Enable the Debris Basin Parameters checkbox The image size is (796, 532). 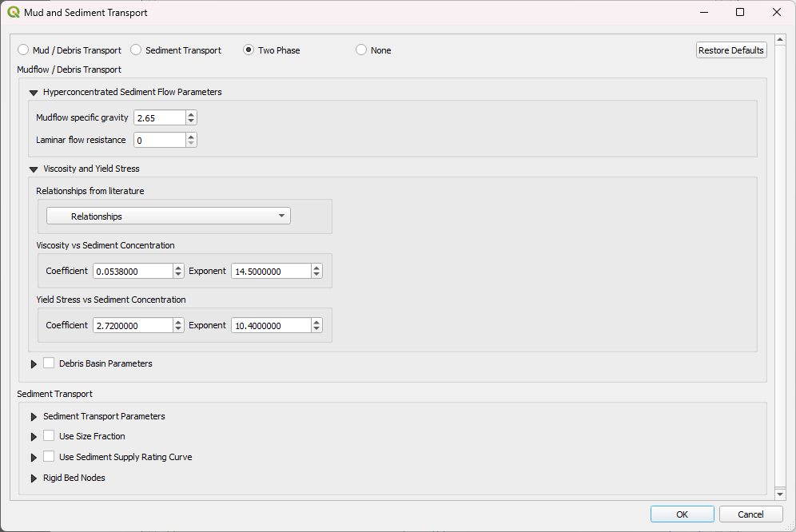[x=49, y=363]
